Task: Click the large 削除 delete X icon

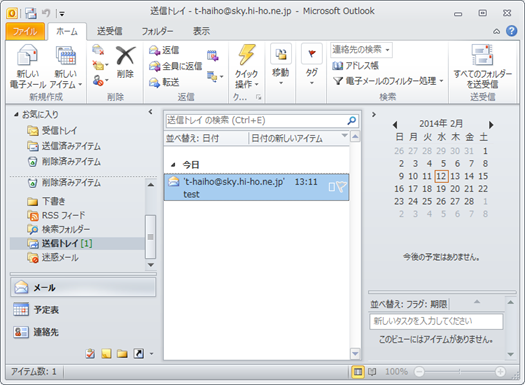Action: click(x=126, y=62)
